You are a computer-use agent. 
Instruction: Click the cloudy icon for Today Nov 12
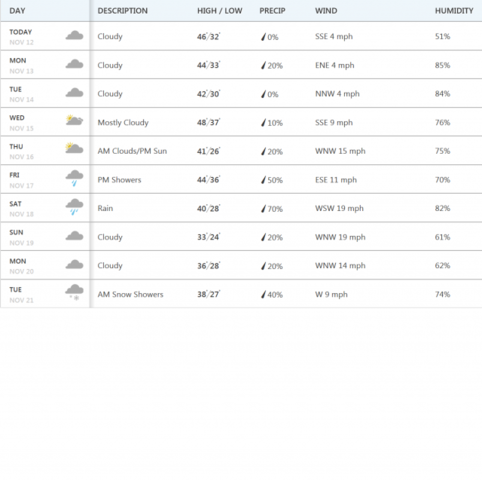(74, 35)
